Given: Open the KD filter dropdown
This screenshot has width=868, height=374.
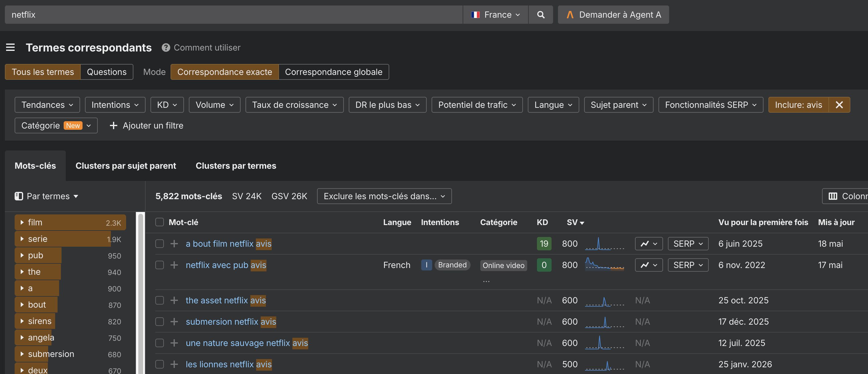Looking at the screenshot, I should point(167,105).
